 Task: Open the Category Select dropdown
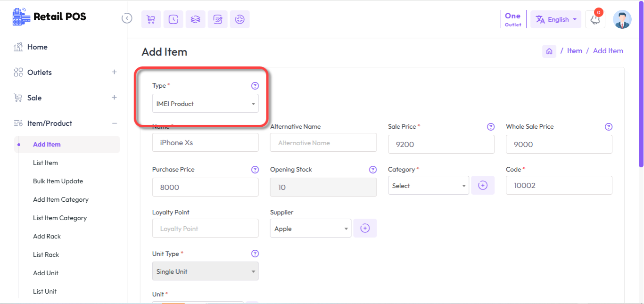coord(428,186)
